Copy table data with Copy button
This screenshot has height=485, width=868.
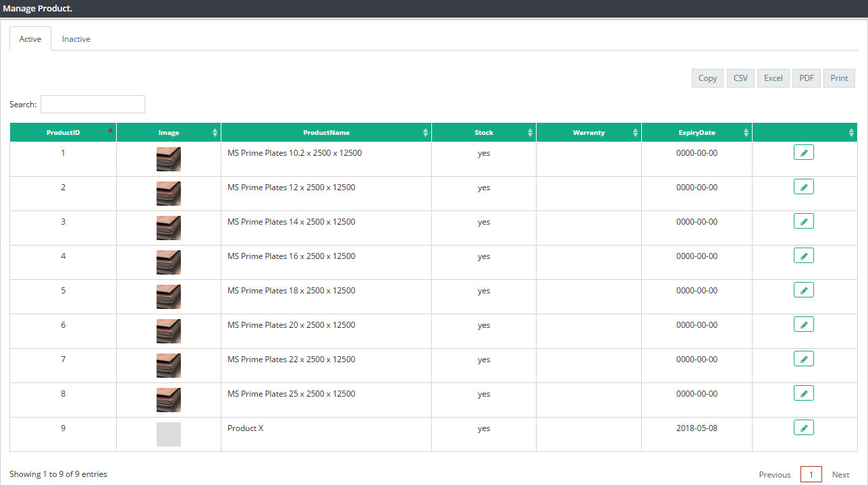tap(707, 78)
